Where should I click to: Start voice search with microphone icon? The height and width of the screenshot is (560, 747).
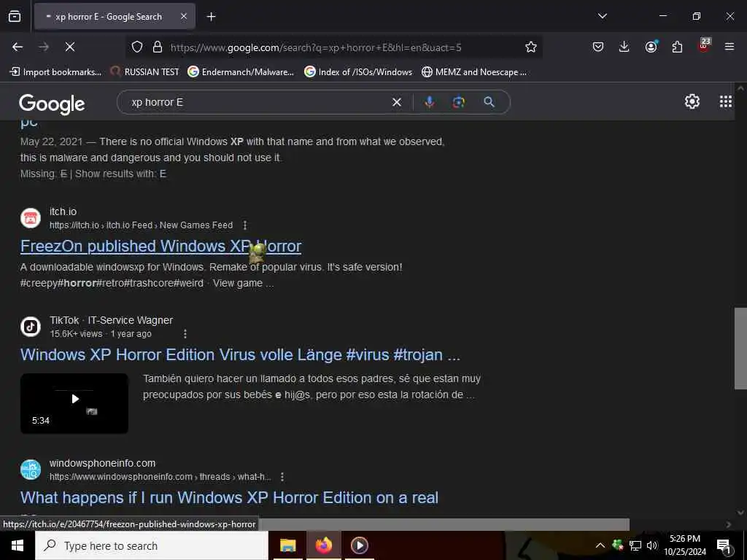pyautogui.click(x=429, y=102)
